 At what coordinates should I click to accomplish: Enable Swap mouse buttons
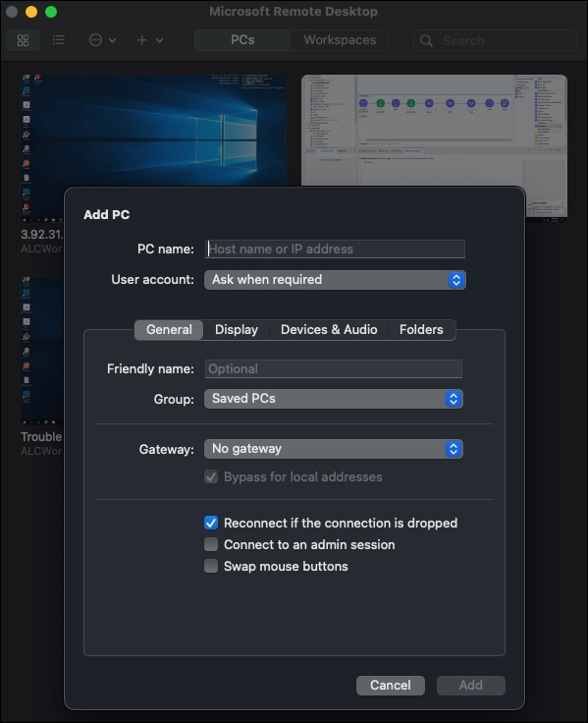pos(211,566)
